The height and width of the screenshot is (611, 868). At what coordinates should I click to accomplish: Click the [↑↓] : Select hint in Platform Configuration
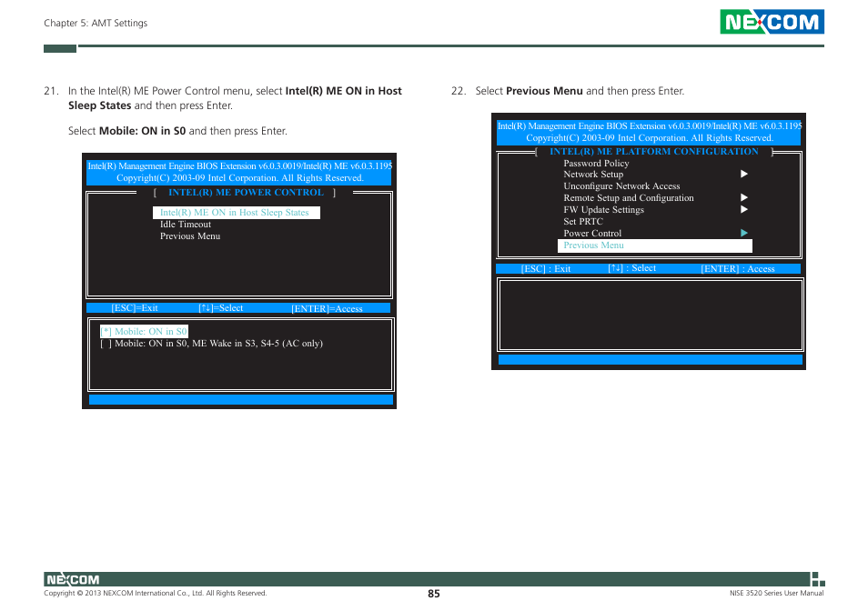632,268
